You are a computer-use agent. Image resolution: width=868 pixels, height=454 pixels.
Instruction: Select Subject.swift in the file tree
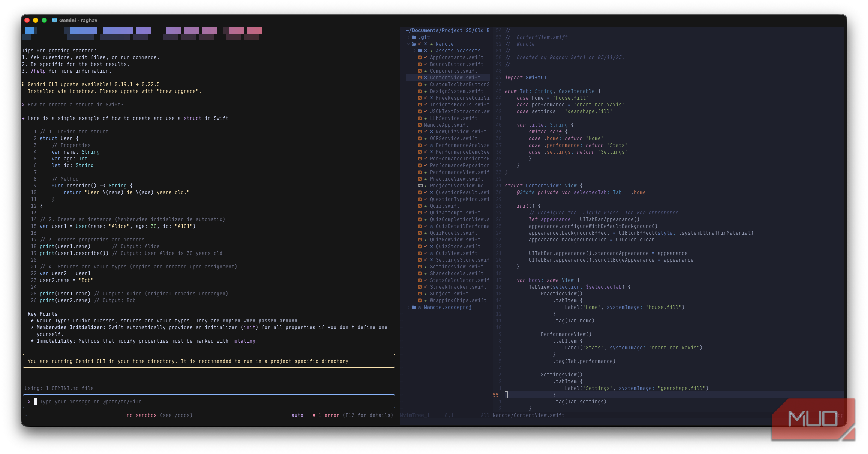click(x=449, y=294)
